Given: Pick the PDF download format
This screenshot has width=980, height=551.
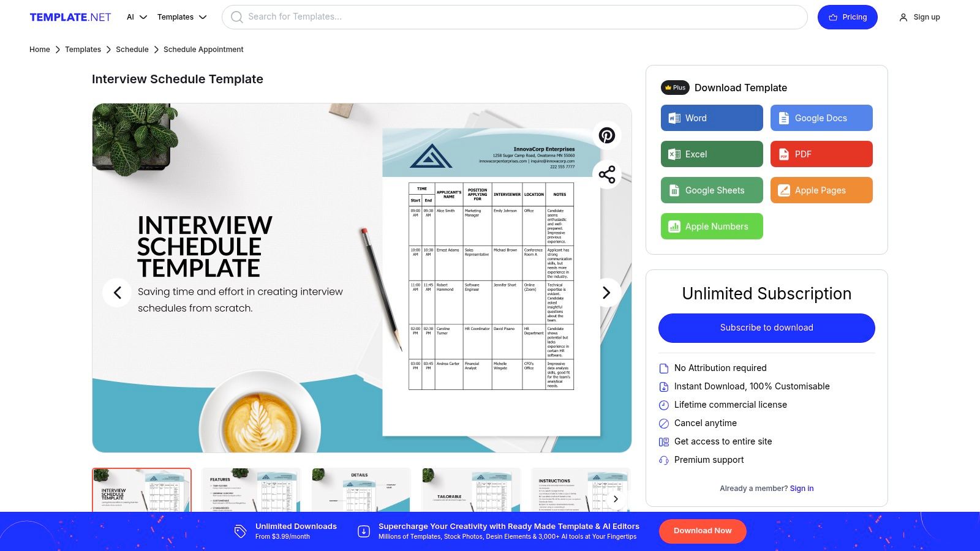Looking at the screenshot, I should tap(821, 154).
